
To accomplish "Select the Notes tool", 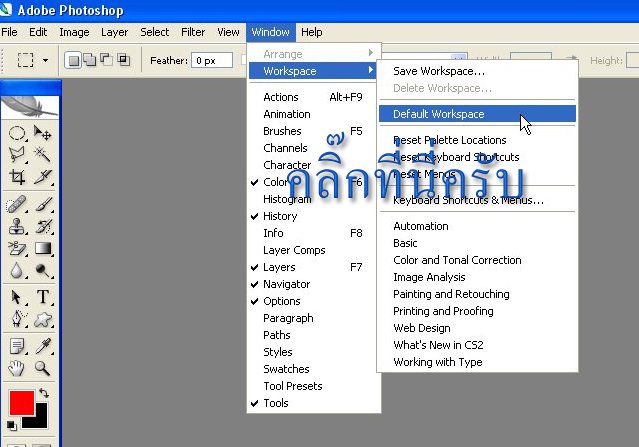I will [17, 346].
